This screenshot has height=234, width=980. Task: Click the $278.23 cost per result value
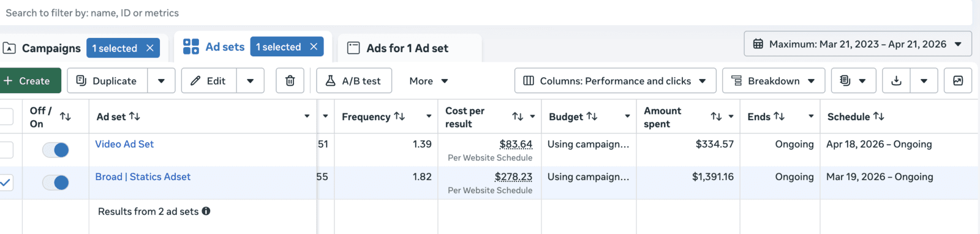pos(513,176)
